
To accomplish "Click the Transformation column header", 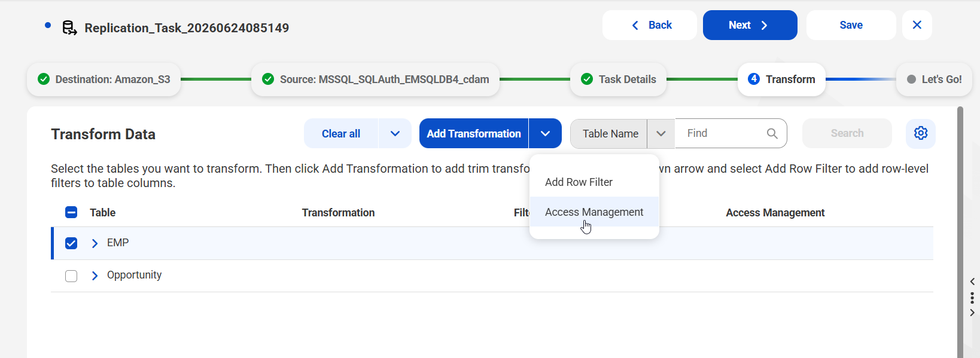I will [x=338, y=212].
